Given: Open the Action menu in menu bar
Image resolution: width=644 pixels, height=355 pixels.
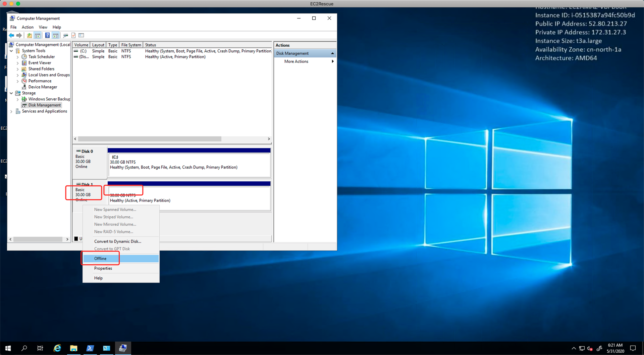Looking at the screenshot, I should (x=28, y=27).
